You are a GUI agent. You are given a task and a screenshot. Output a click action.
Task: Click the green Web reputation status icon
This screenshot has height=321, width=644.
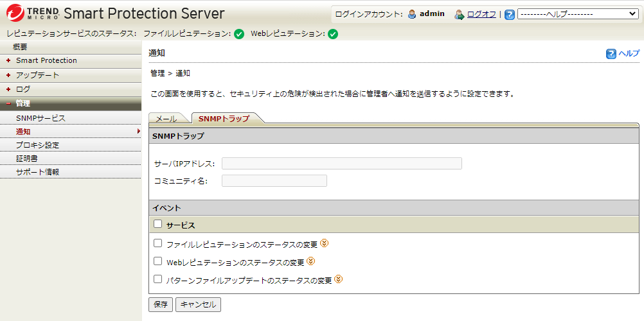333,34
